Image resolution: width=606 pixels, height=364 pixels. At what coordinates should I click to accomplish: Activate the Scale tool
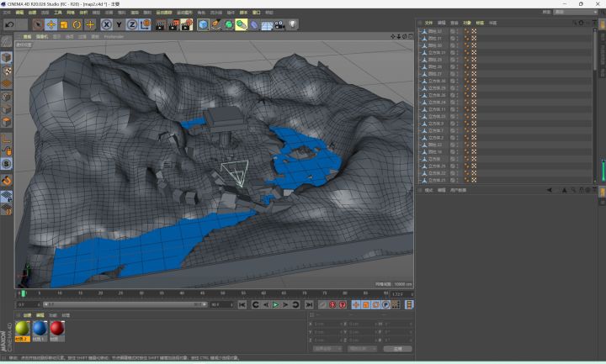(x=64, y=24)
